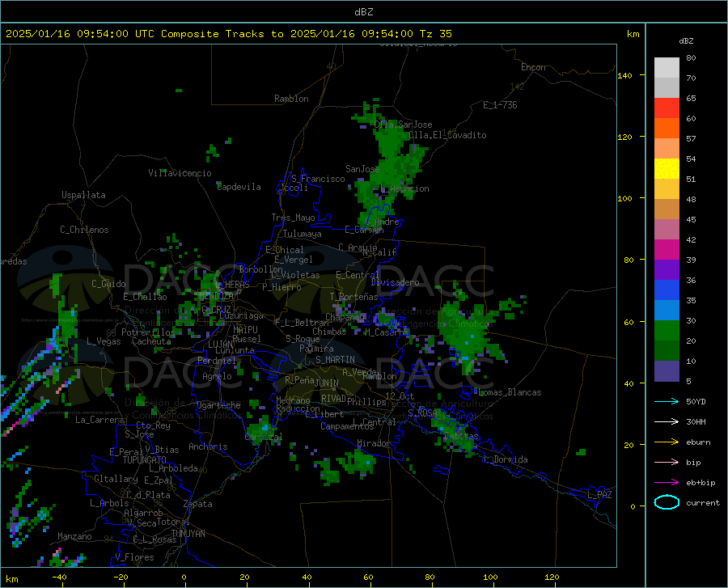Viewport: 728px width, 588px height.
Task: Click the TUPUNGATO map label
Action: (x=145, y=460)
